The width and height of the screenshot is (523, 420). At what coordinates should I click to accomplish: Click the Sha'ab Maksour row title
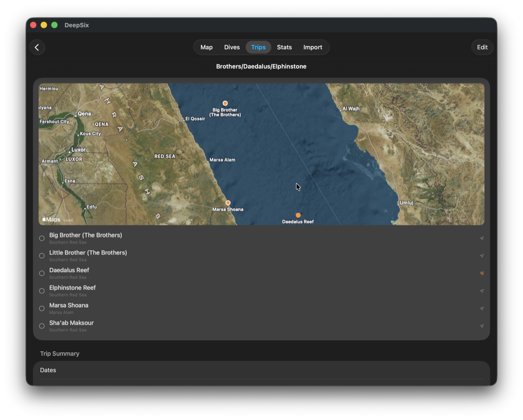71,323
